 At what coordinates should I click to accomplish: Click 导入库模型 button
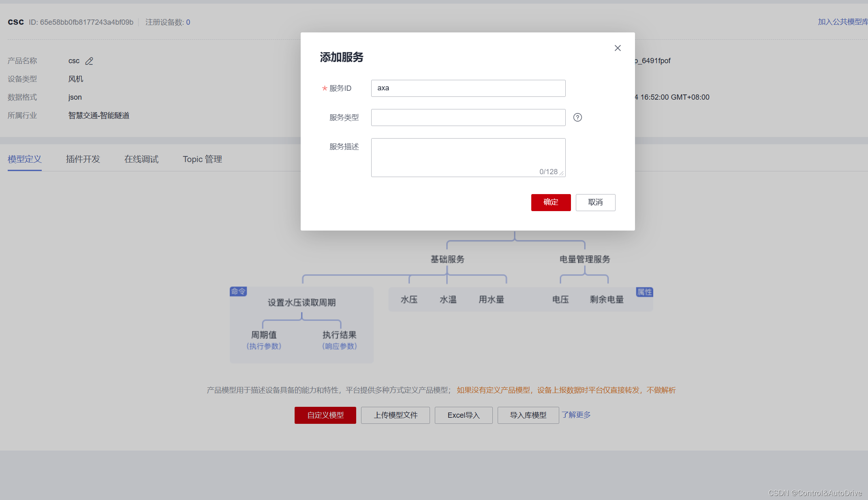coord(528,415)
